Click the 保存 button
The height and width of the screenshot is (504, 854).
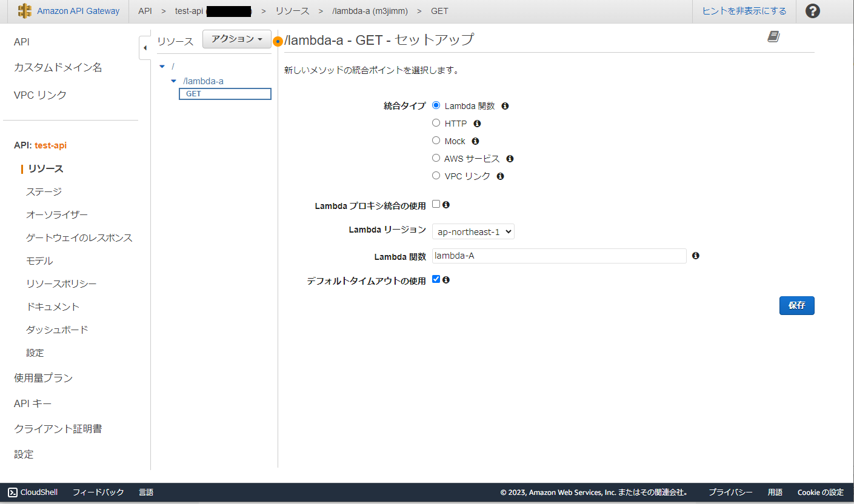796,305
